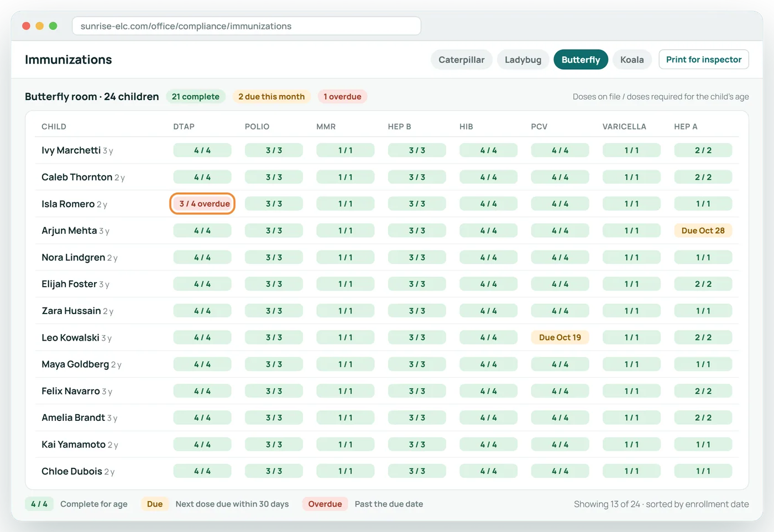Click the Due legend badge
The image size is (774, 532).
click(x=155, y=504)
